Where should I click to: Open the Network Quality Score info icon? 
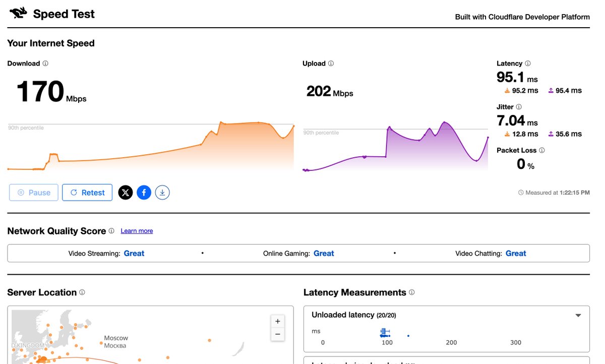(x=111, y=231)
